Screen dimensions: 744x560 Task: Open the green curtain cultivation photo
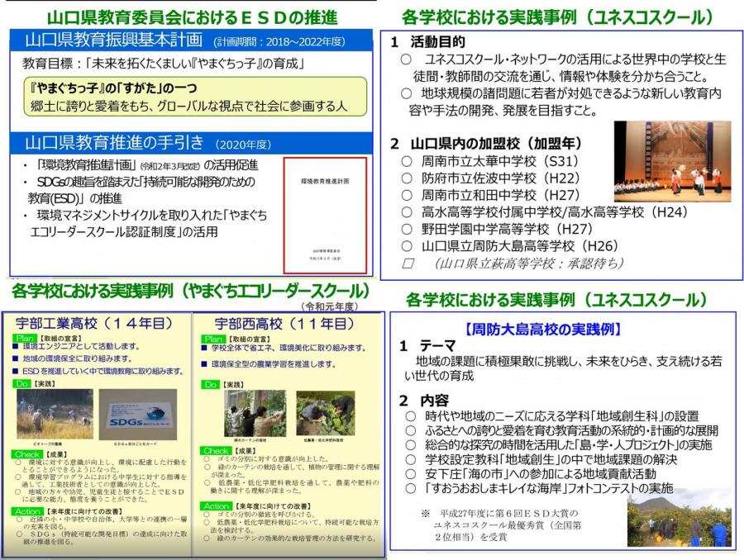(x=255, y=414)
